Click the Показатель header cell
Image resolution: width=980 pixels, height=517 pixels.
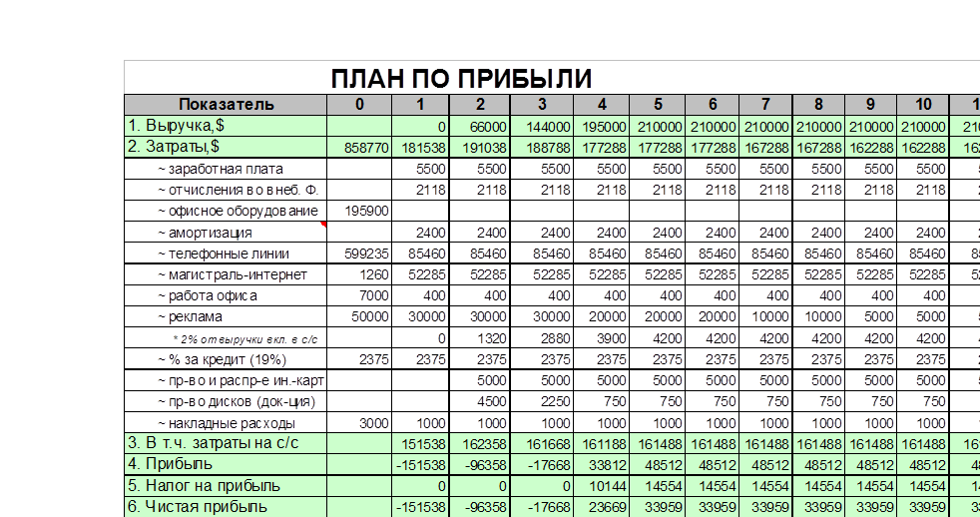[x=226, y=105]
